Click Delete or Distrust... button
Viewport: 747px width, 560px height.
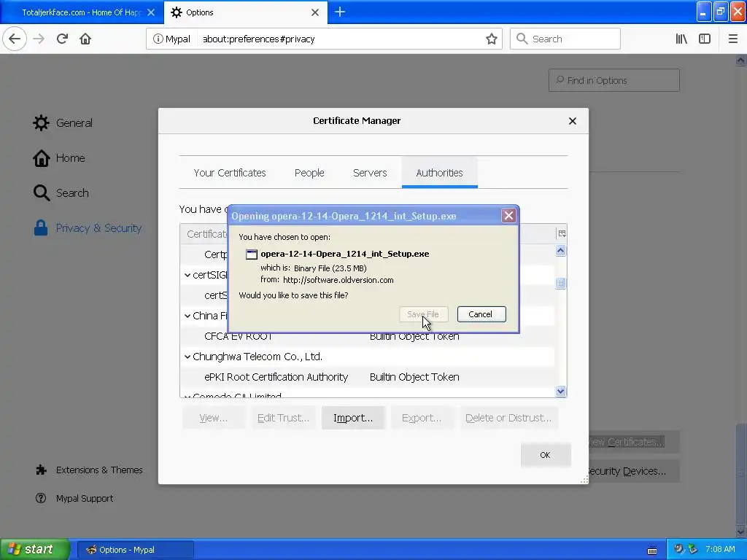pyautogui.click(x=508, y=418)
